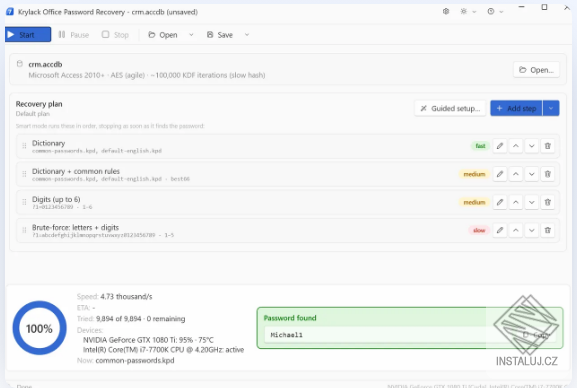The height and width of the screenshot is (388, 577).
Task: Click the Save toolbar button
Action: [x=220, y=35]
